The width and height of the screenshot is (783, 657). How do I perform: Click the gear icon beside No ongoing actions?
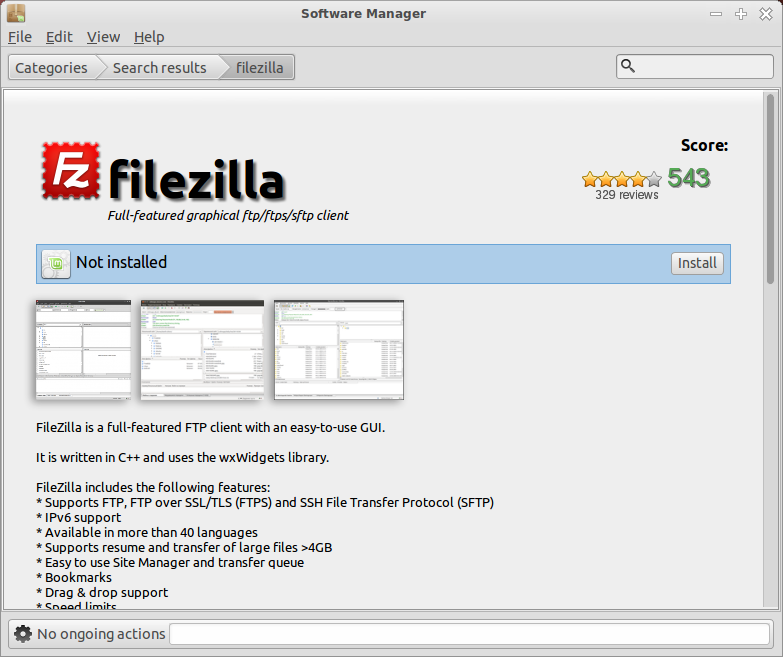22,634
